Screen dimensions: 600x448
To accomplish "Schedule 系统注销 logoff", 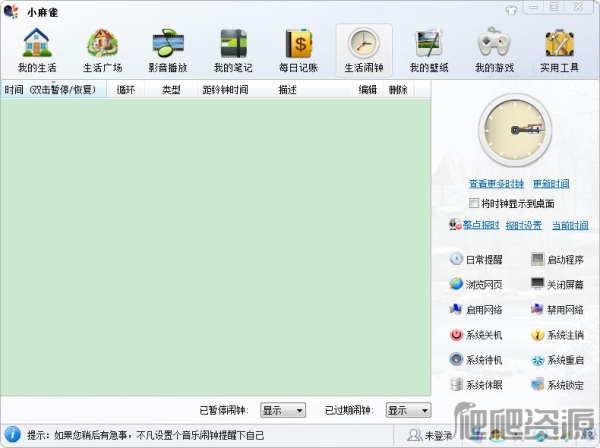I will 558,335.
